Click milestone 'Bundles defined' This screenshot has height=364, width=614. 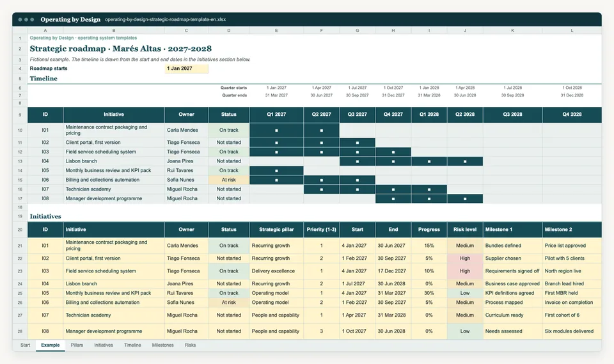[x=512, y=246]
